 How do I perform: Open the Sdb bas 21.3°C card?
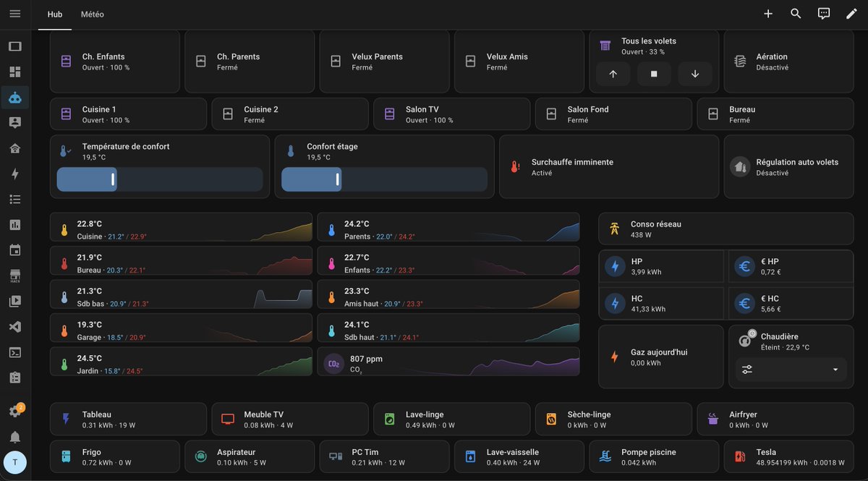point(181,294)
